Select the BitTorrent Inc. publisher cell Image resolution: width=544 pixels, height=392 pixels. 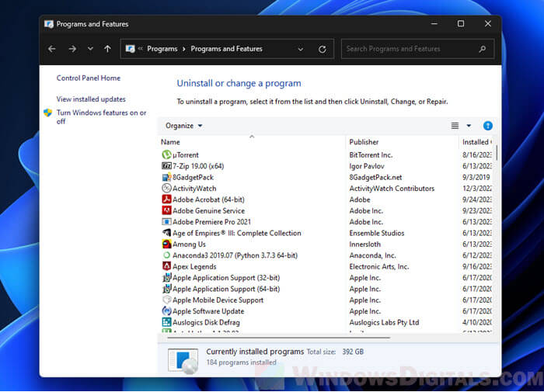point(371,154)
